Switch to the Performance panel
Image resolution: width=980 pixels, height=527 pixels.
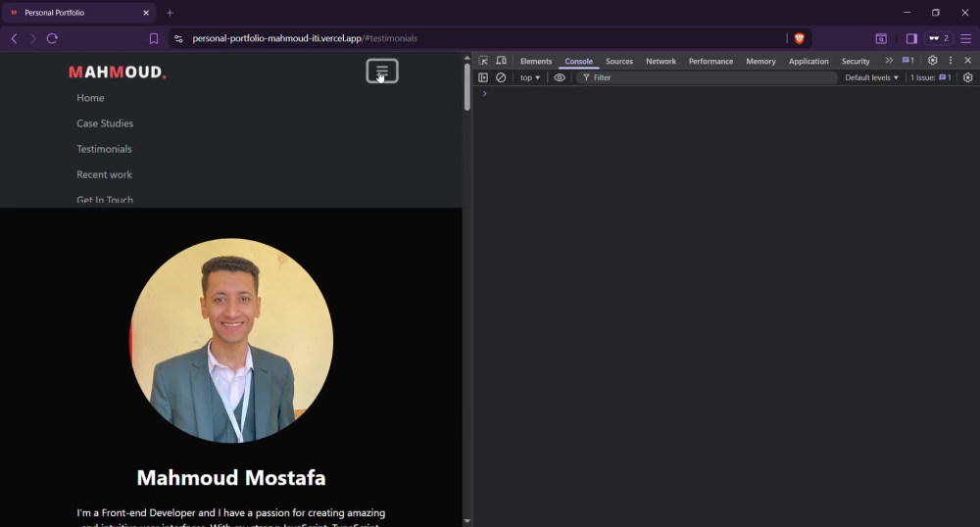[x=711, y=61]
